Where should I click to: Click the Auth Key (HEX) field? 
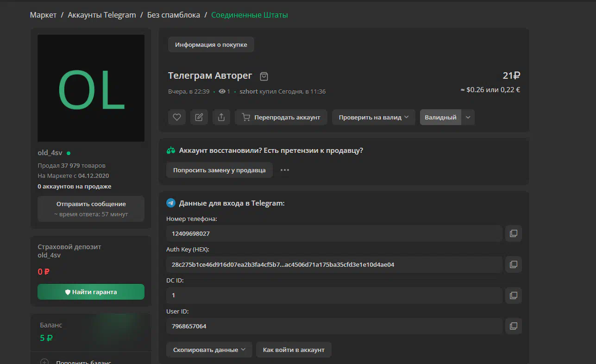pyautogui.click(x=334, y=264)
